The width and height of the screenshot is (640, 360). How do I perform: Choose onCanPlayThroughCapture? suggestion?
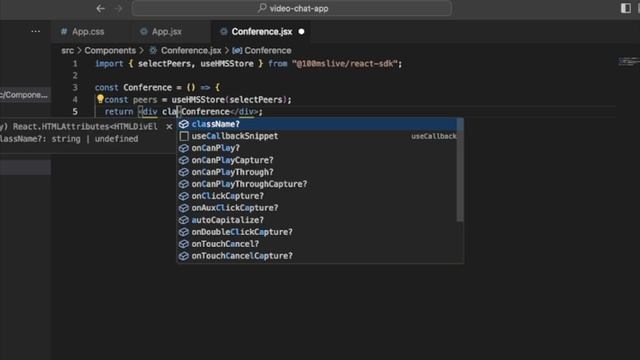[x=318, y=184]
